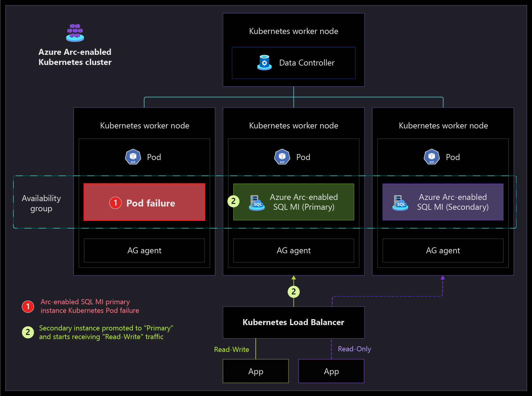Image resolution: width=532 pixels, height=396 pixels.
Task: Click the top Kubernetes worker node title
Action: 294,31
